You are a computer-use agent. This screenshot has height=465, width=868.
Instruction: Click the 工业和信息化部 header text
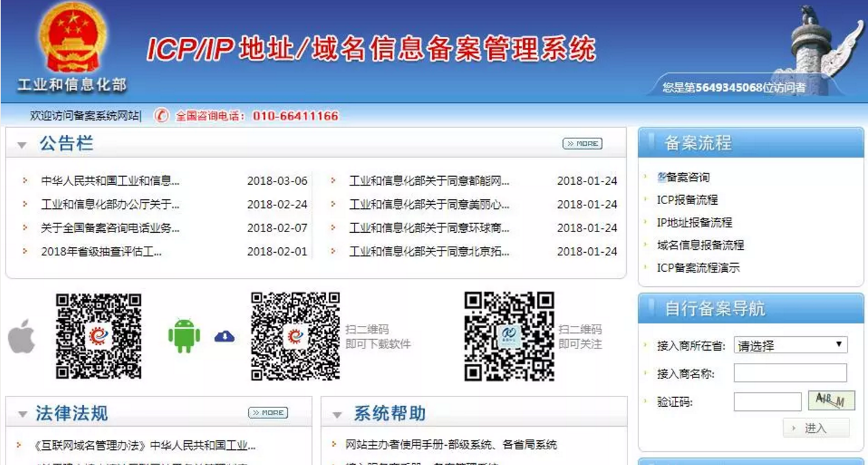tap(72, 85)
